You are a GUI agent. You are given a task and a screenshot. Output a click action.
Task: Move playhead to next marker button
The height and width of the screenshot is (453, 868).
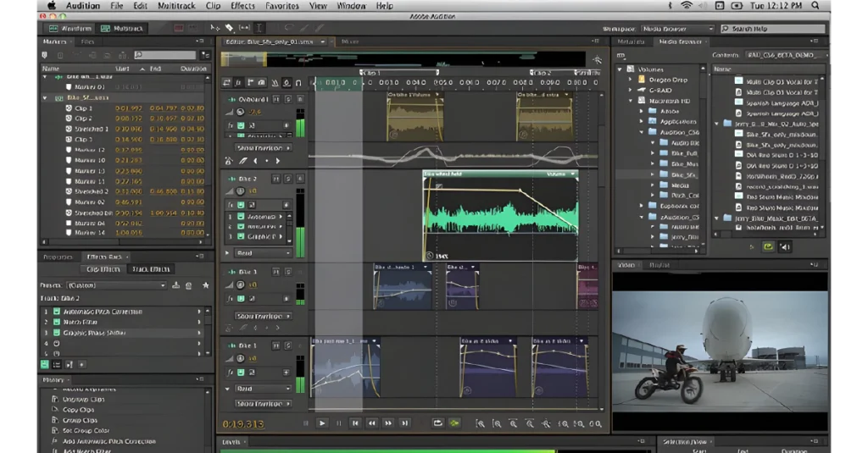(404, 423)
